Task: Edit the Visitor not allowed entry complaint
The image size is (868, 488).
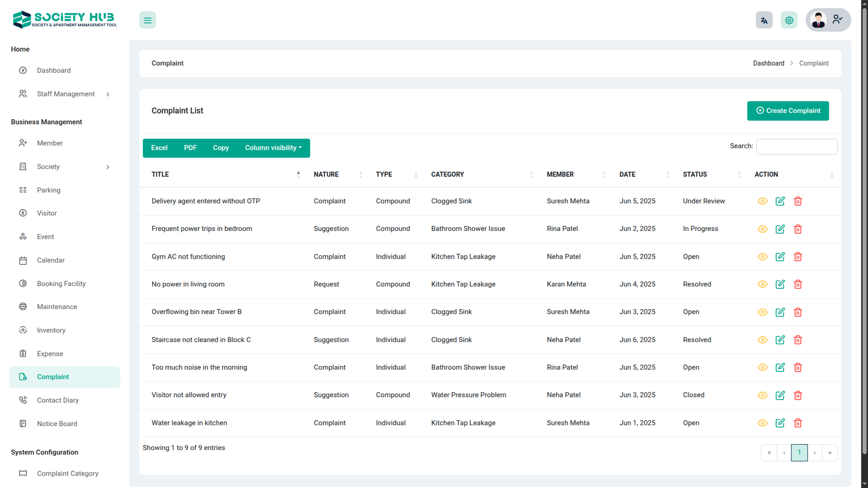Action: [780, 395]
